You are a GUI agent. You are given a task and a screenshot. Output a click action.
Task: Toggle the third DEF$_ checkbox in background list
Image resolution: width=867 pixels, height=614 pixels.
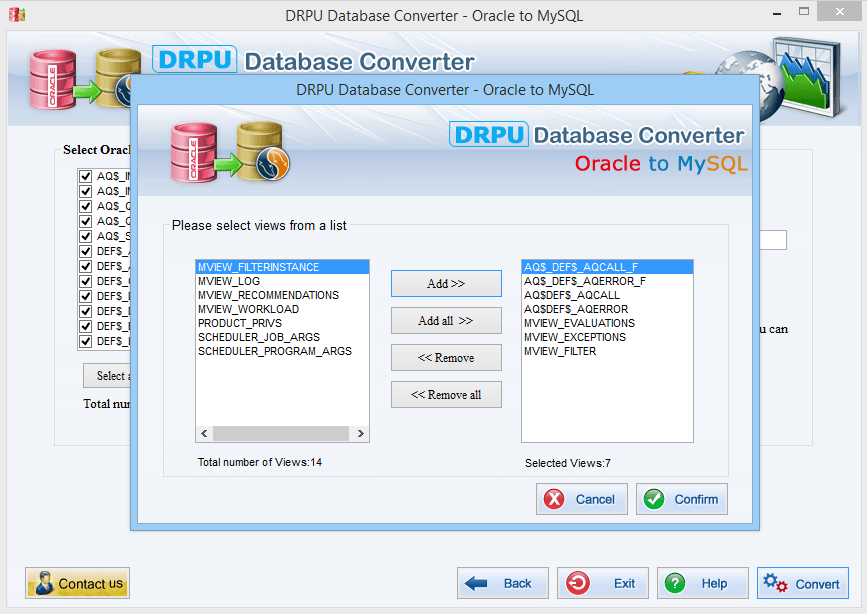coord(86,281)
